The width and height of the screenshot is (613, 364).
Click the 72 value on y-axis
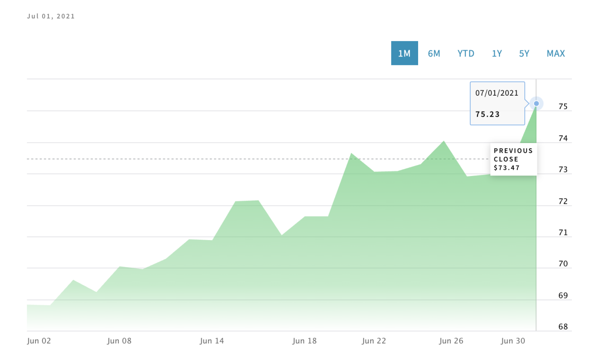(x=563, y=201)
